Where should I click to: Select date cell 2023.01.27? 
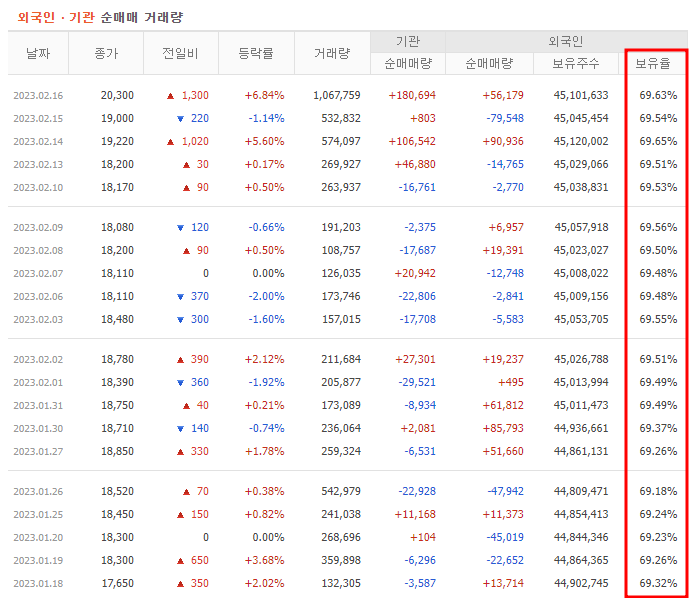coord(38,452)
